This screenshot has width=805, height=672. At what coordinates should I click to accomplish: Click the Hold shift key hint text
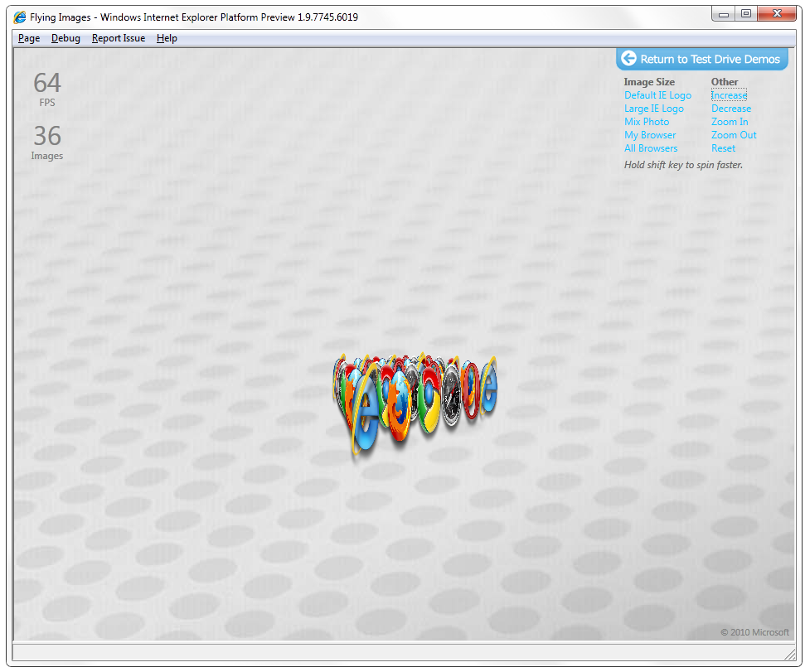[x=683, y=165]
